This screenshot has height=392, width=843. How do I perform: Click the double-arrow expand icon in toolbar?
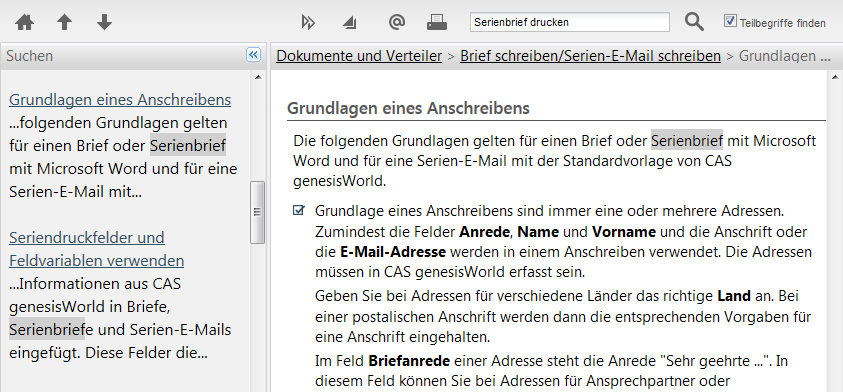point(308,23)
